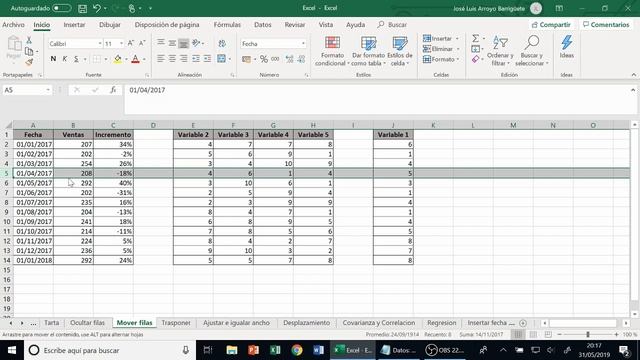Open Formato cells menu

click(441, 59)
